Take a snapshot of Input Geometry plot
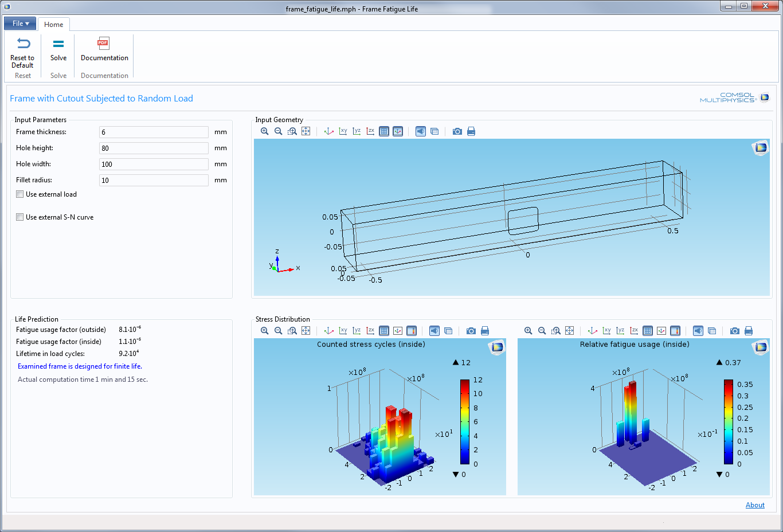This screenshot has width=783, height=532. (457, 131)
